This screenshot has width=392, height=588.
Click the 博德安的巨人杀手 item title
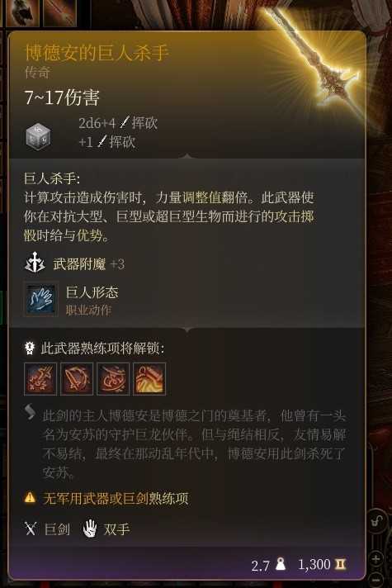[x=97, y=53]
